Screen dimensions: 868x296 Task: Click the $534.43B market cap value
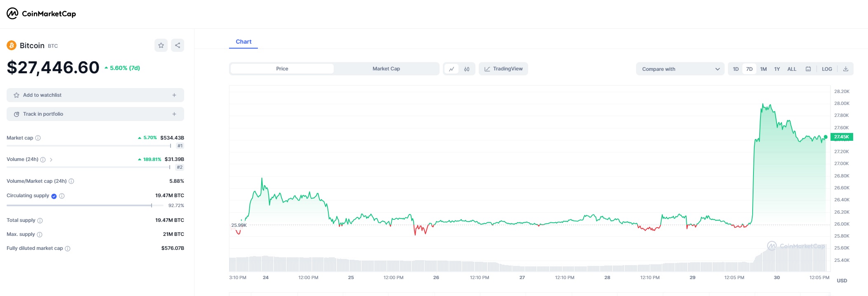click(172, 138)
